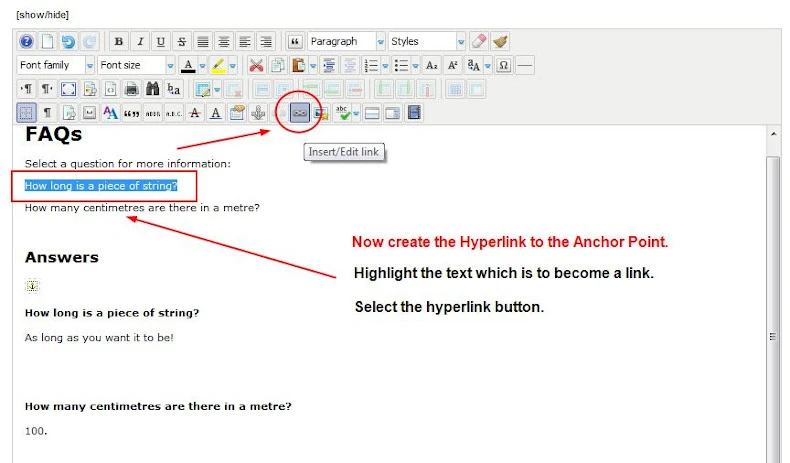Insert a table with the table icon
This screenshot has width=790, height=463.
[203, 90]
